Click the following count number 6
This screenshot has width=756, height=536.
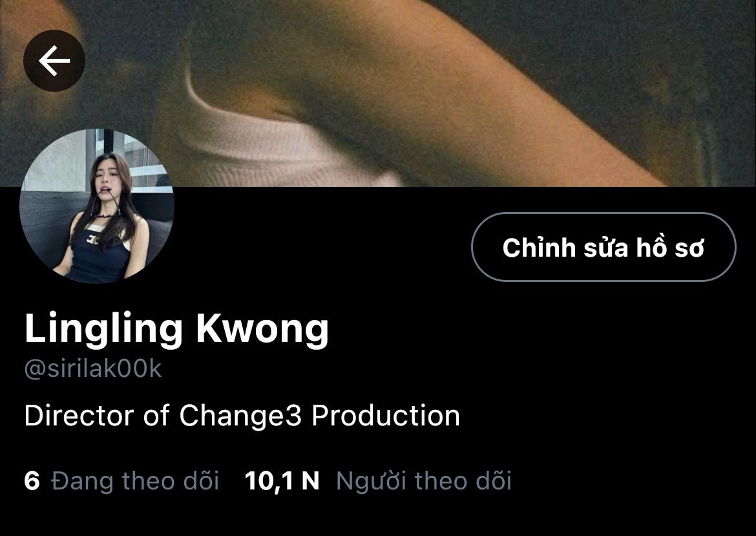tap(32, 481)
